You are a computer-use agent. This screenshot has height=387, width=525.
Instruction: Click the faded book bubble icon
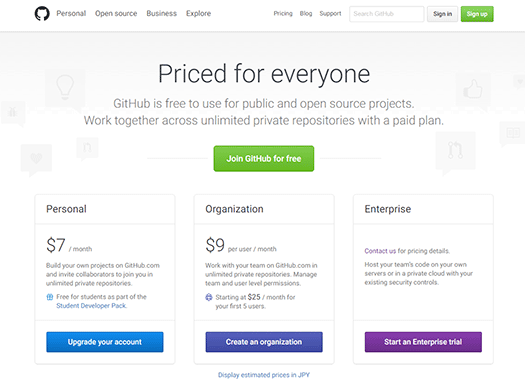pyautogui.click(x=513, y=134)
